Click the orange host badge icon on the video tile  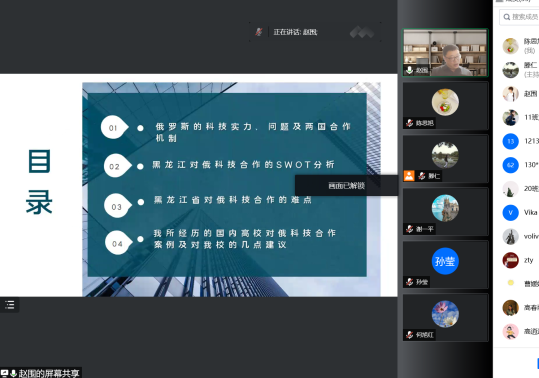(x=409, y=176)
